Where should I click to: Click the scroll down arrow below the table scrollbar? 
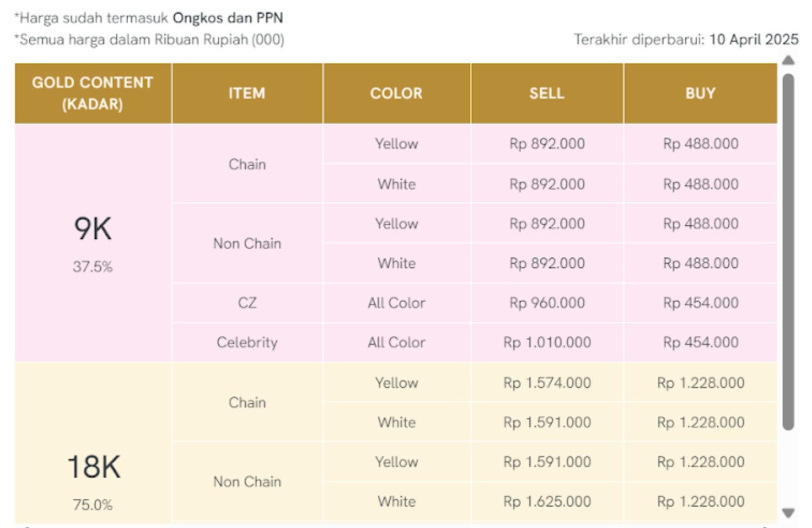(x=789, y=512)
